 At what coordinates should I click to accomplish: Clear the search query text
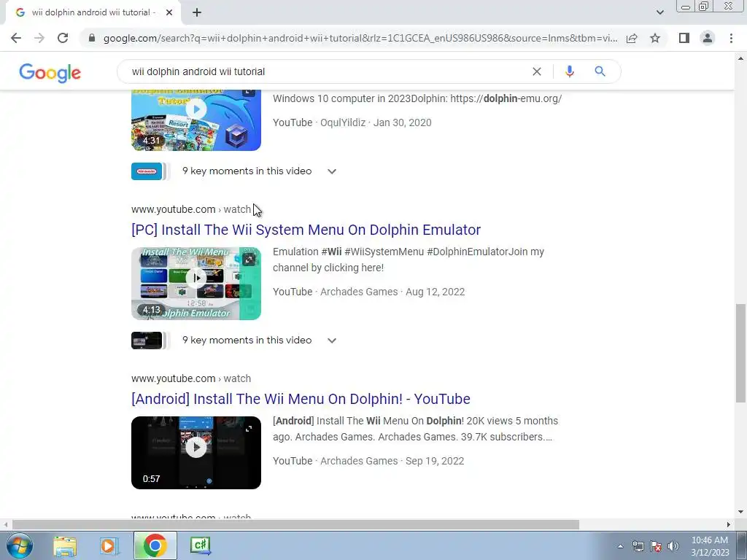coord(536,71)
